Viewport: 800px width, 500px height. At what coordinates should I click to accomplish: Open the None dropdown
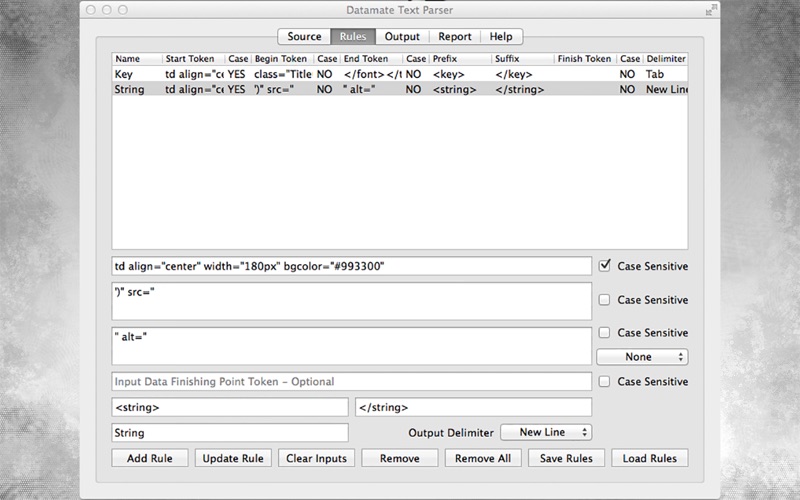642,357
